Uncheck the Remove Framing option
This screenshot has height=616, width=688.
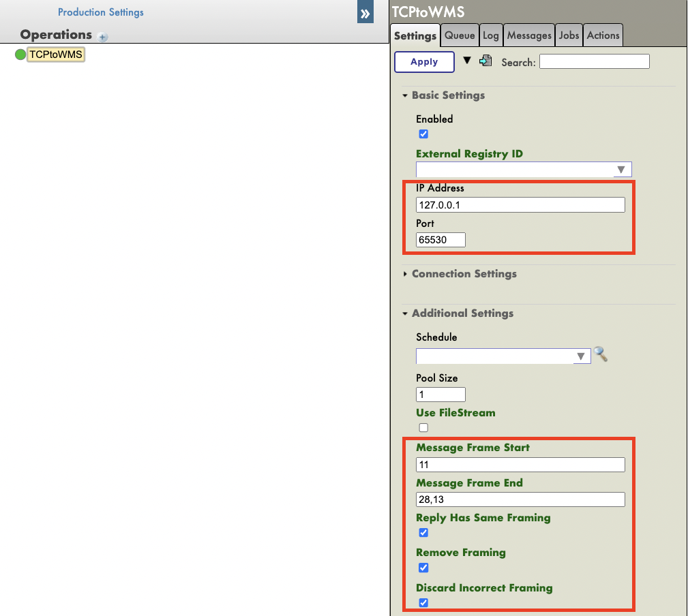pos(423,568)
